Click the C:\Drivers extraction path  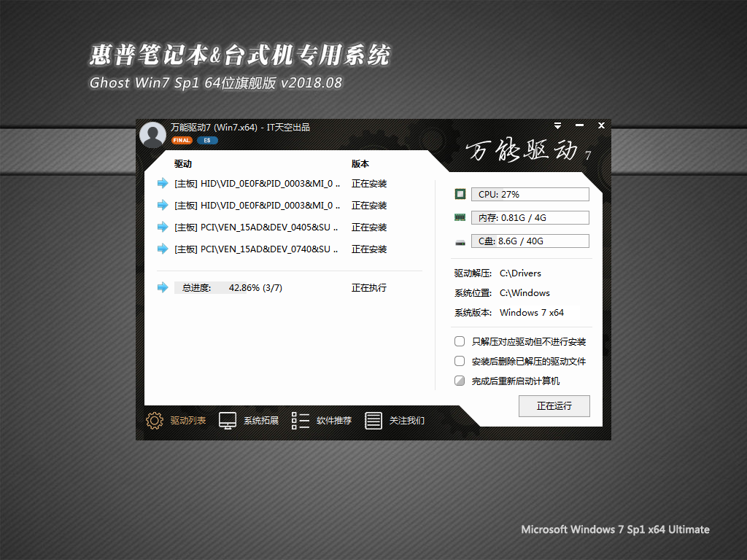tap(520, 273)
